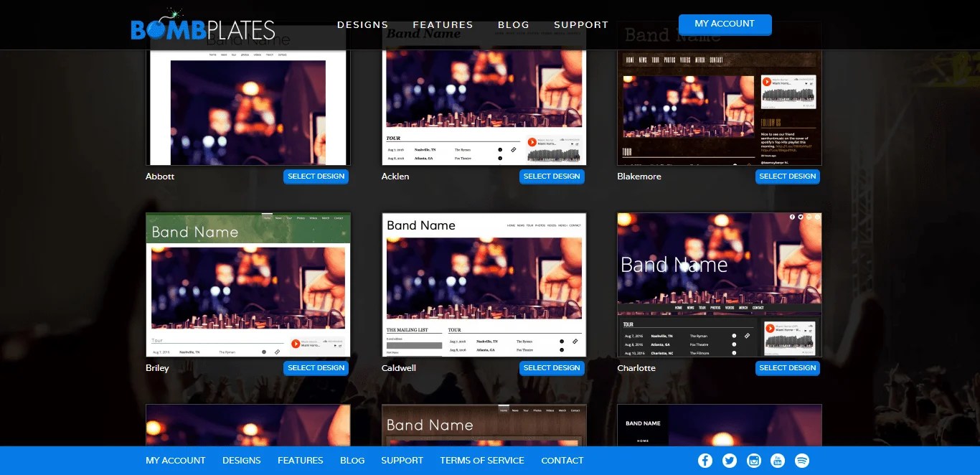The image size is (980, 475).
Task: Click the Support footer link
Action: pos(402,461)
